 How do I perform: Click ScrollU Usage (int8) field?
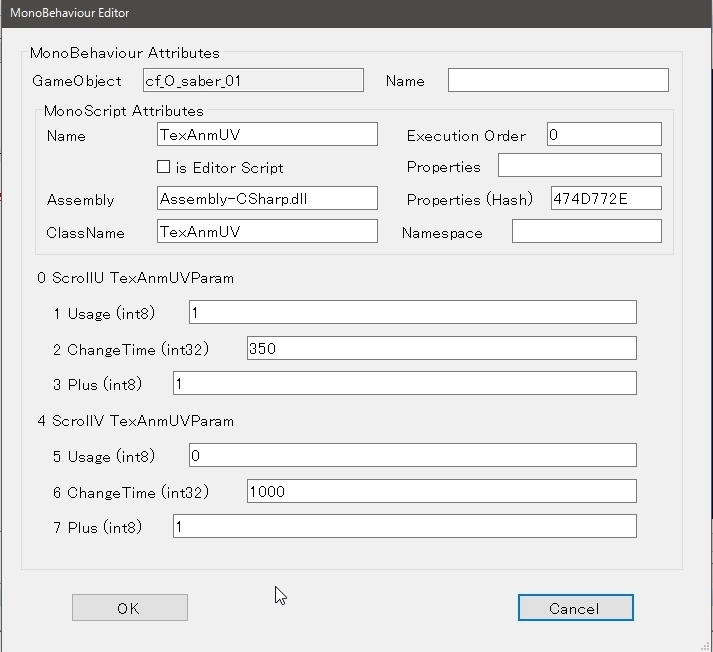(x=412, y=312)
